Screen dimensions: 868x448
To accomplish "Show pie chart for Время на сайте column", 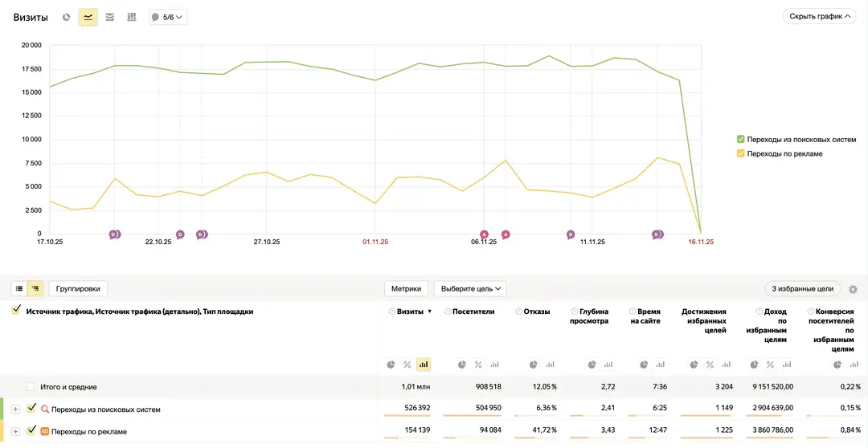I will pyautogui.click(x=644, y=365).
